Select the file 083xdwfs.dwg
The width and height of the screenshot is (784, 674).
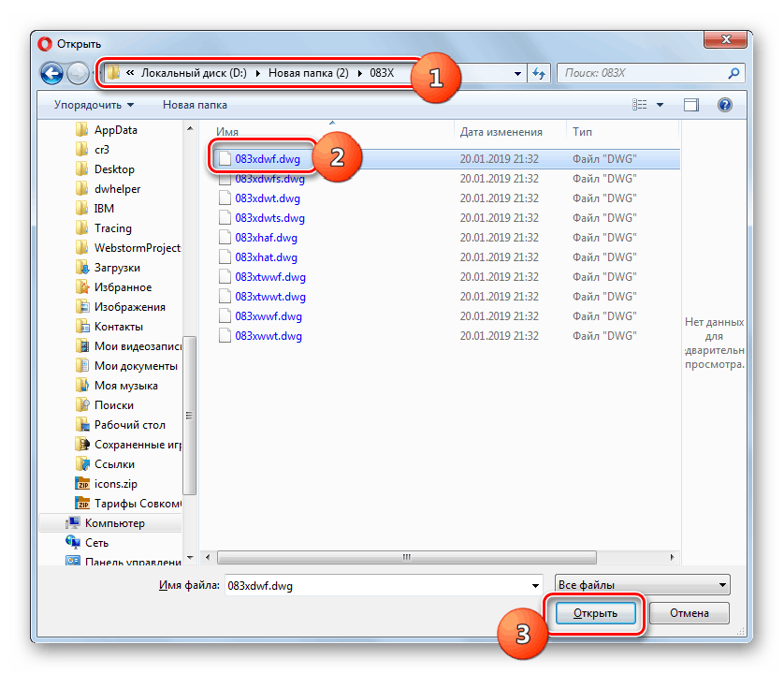270,179
